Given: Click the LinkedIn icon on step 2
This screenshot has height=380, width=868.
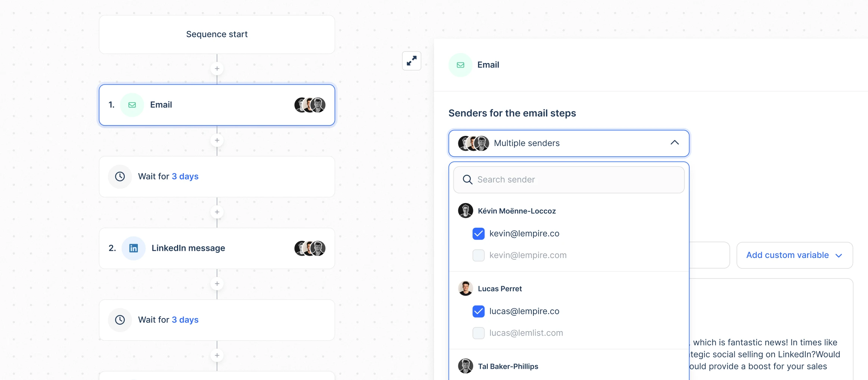Looking at the screenshot, I should point(133,248).
